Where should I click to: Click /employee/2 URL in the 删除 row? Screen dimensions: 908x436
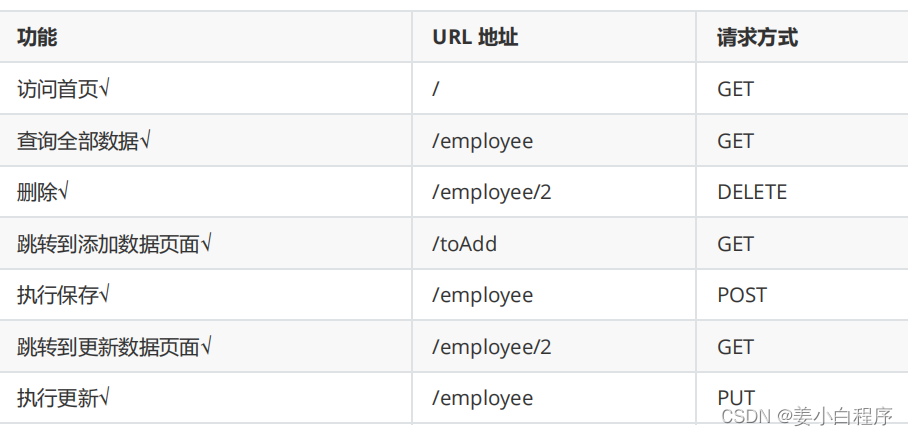492,192
